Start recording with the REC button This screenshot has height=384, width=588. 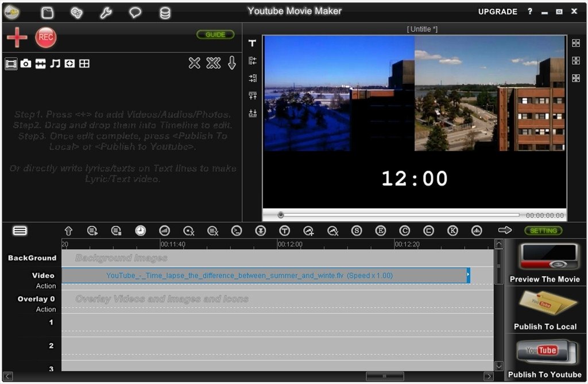pyautogui.click(x=46, y=37)
